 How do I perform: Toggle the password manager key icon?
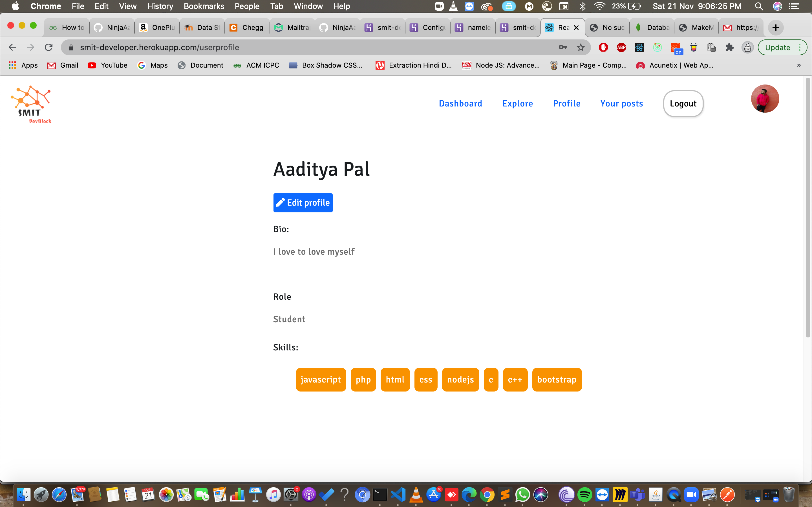pyautogui.click(x=563, y=47)
